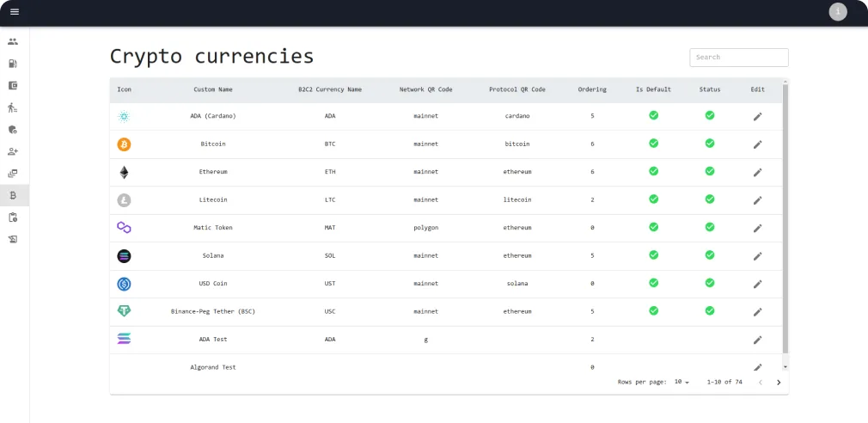Open the shield security sidebar icon
This screenshot has height=423, width=868.
[x=13, y=130]
